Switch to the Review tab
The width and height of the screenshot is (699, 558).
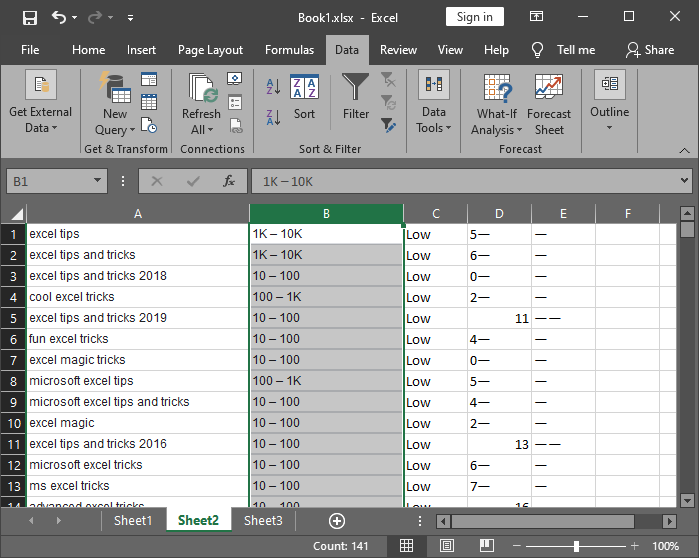pyautogui.click(x=398, y=50)
